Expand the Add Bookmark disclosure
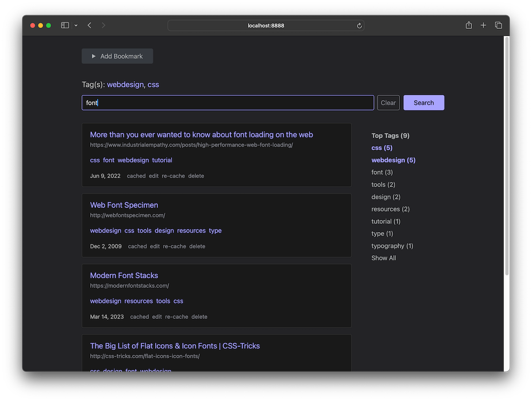The image size is (532, 401). point(117,56)
